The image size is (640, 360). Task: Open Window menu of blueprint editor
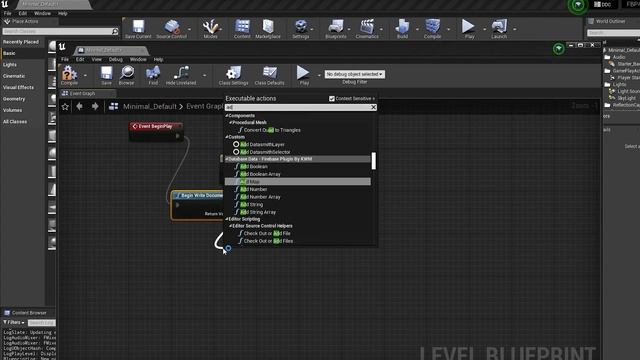click(138, 59)
